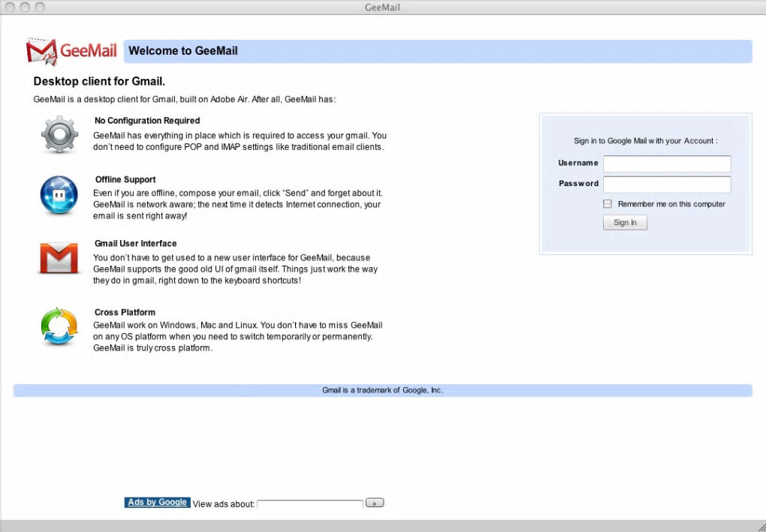
Task: Click the ads search go button
Action: (375, 503)
